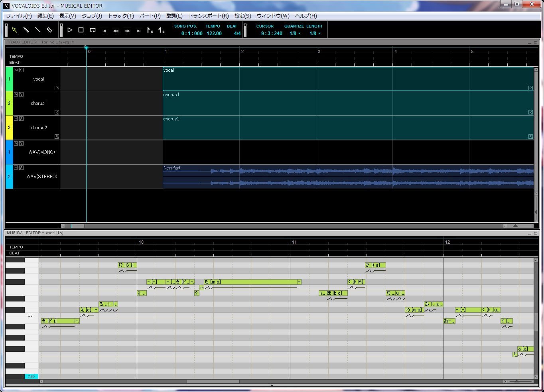This screenshot has width=544, height=392.
Task: Open the 表示(V) menu
Action: pos(67,16)
